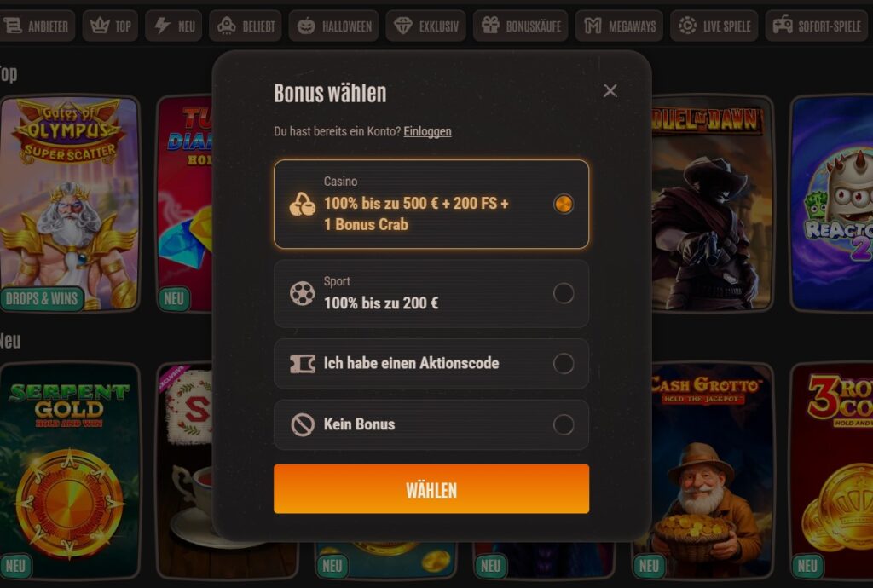Close the Bonus wählen dialog
This screenshot has height=588, width=873.
pos(610,90)
